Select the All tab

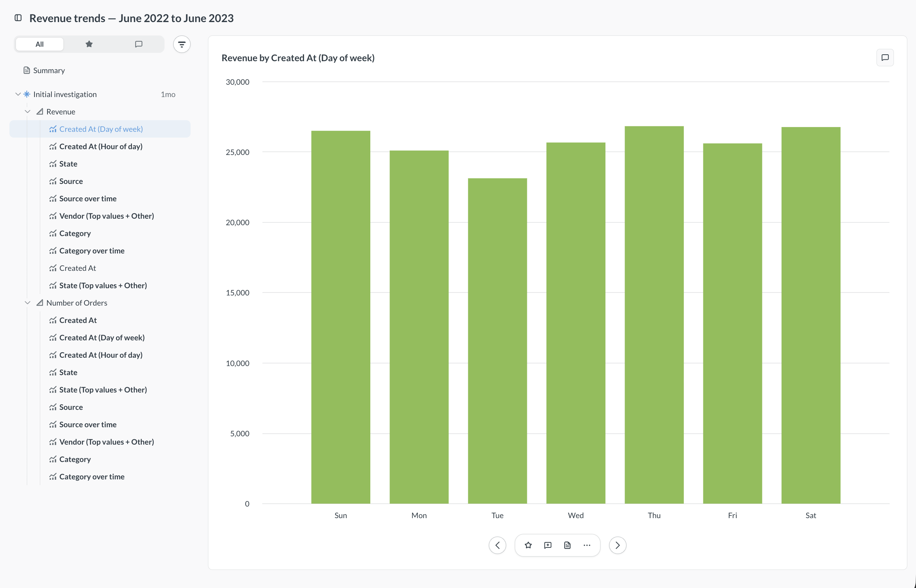[40, 44]
